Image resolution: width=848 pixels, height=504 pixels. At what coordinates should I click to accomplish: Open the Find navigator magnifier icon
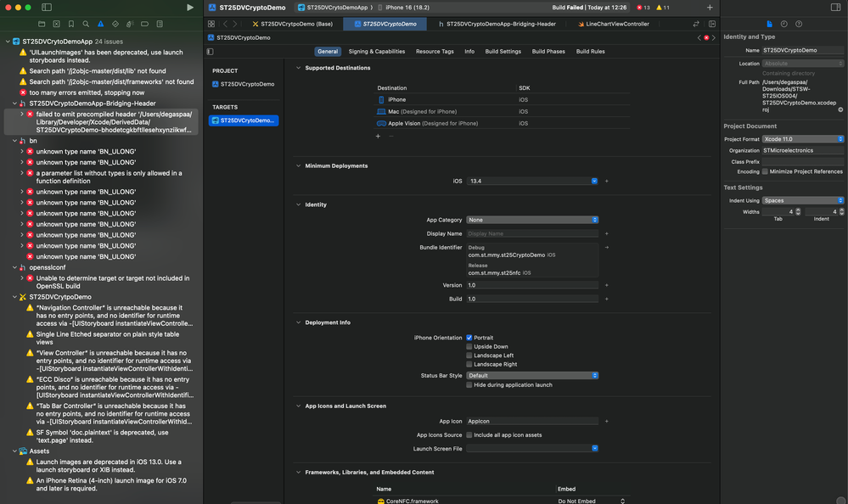(85, 24)
